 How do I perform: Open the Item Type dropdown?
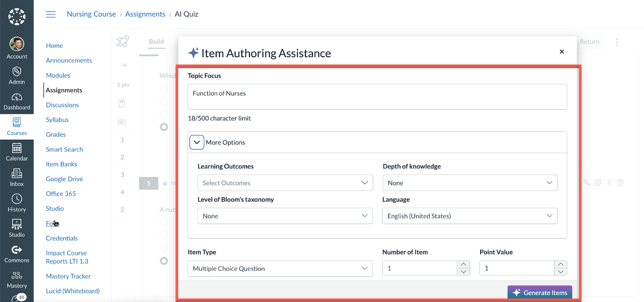(280, 269)
